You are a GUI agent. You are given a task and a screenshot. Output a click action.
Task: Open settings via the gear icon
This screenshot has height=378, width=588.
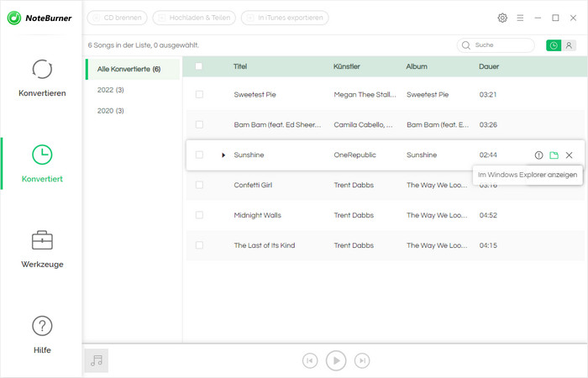(x=502, y=18)
